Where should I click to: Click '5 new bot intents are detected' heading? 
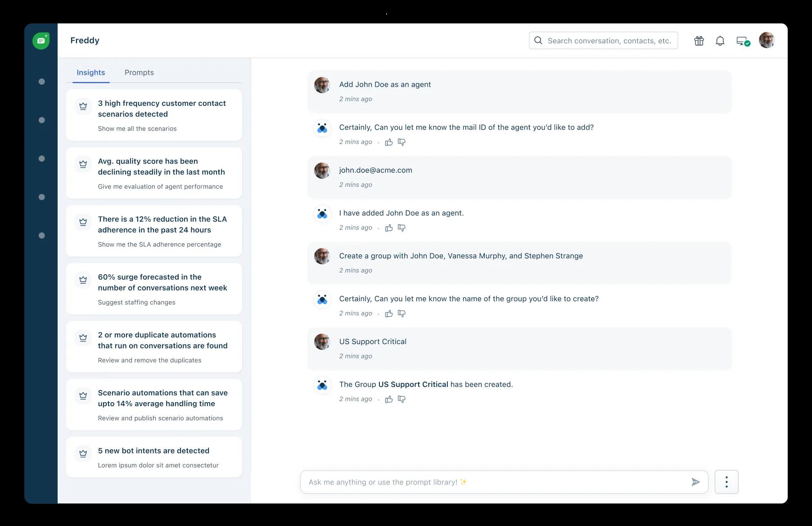point(153,451)
